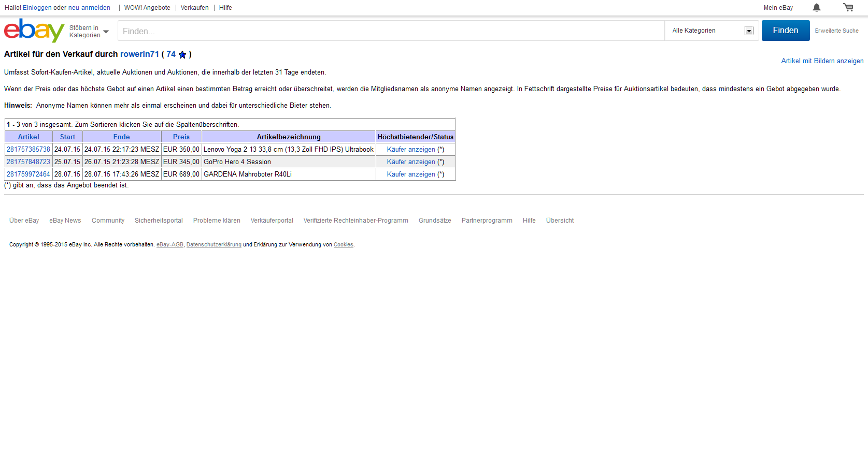Click Artikel mit Bildern anzeigen
This screenshot has height=468, width=868.
coord(822,61)
